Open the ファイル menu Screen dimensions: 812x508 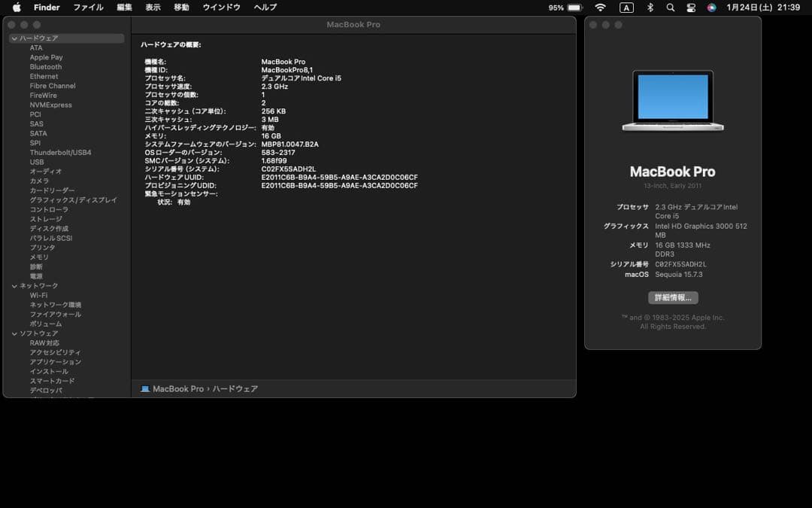(x=89, y=8)
